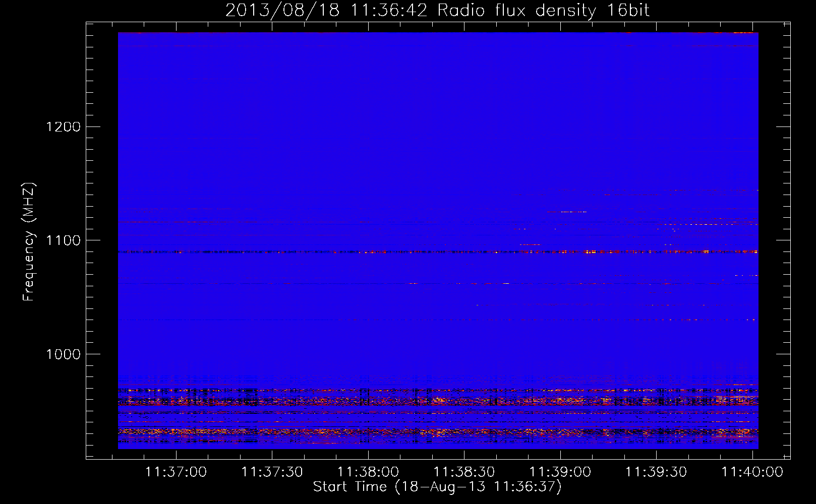Click the 11:38:30 time tick label
816x504 pixels.
[464, 472]
